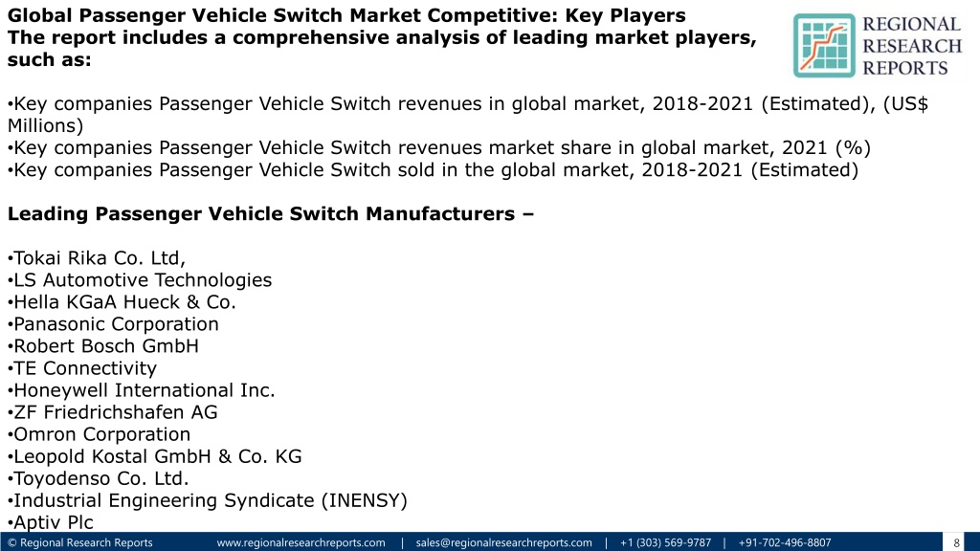Click the bullet 'revenues market share in global market, 2021 (%)'
Image resolution: width=980 pixels, height=551 pixels.
pos(438,147)
